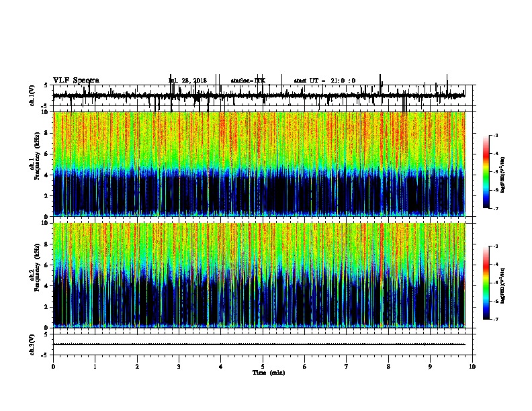
Task: Click the ch.2 colorbar gradient
Action: (x=486, y=283)
